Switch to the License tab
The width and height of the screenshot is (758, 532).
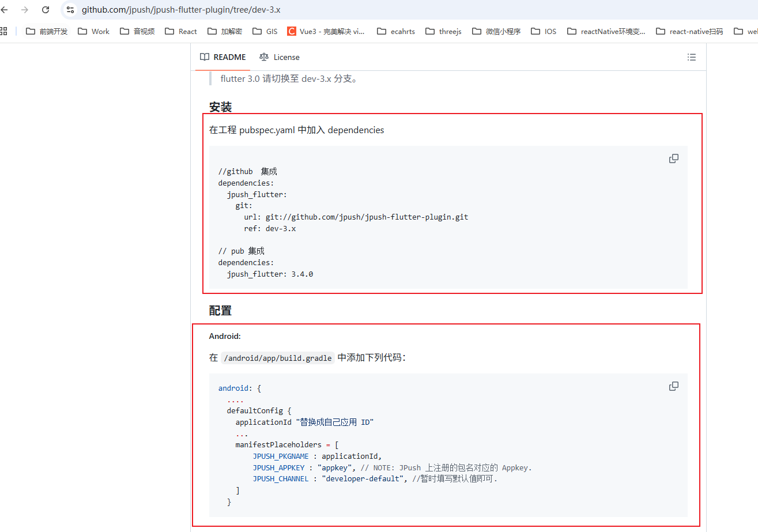[280, 57]
